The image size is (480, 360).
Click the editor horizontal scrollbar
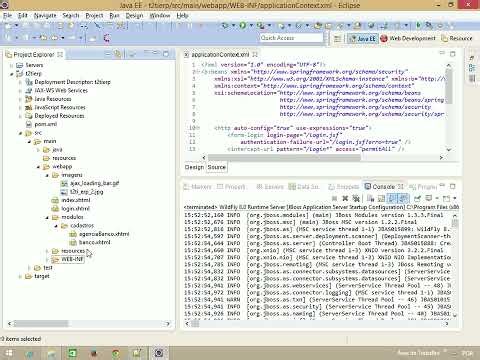pyautogui.click(x=284, y=157)
